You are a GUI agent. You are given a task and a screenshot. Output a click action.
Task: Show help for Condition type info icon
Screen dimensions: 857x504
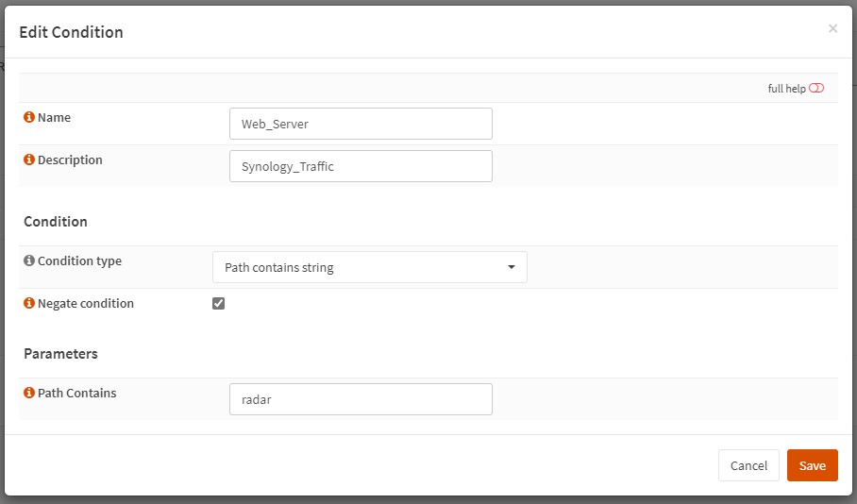[29, 260]
